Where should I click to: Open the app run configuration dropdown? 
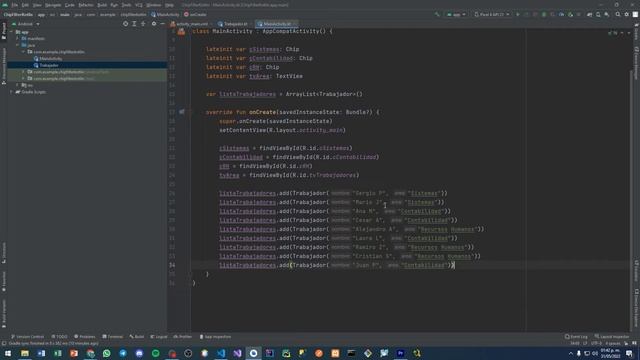456,14
